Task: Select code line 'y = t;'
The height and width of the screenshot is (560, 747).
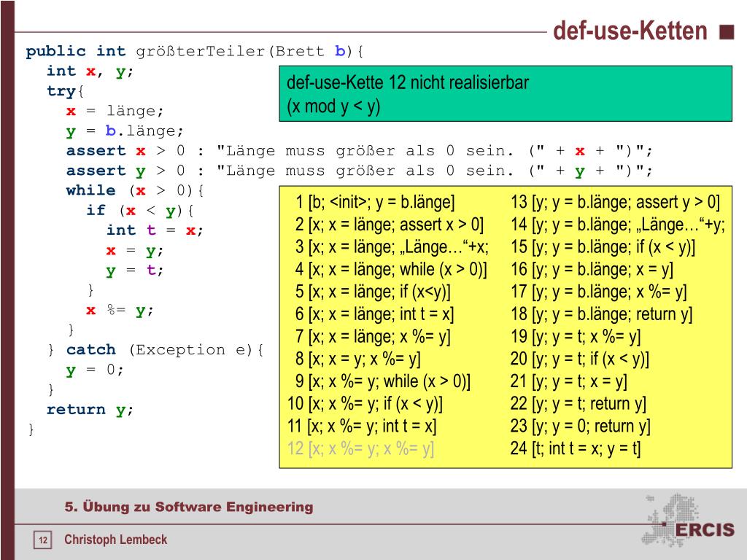Action: point(135,271)
